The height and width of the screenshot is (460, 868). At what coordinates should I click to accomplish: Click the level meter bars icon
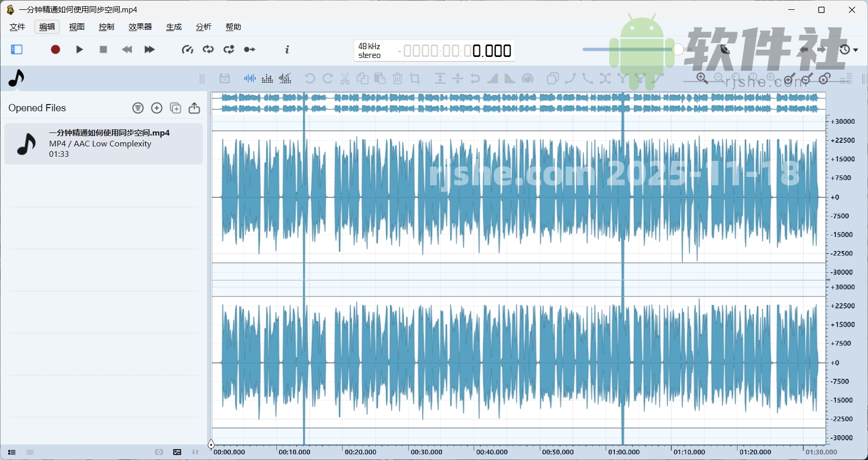pos(846,79)
